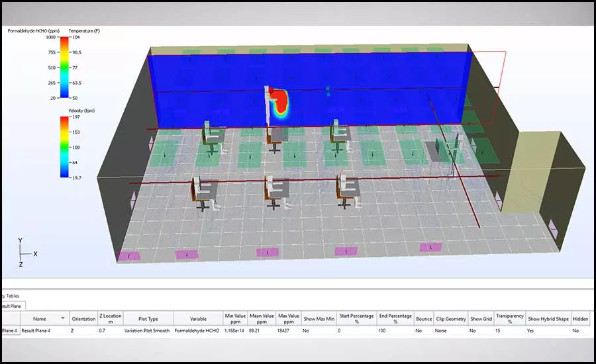Click the Hidden column header
This screenshot has width=596, height=364.
tap(580, 319)
